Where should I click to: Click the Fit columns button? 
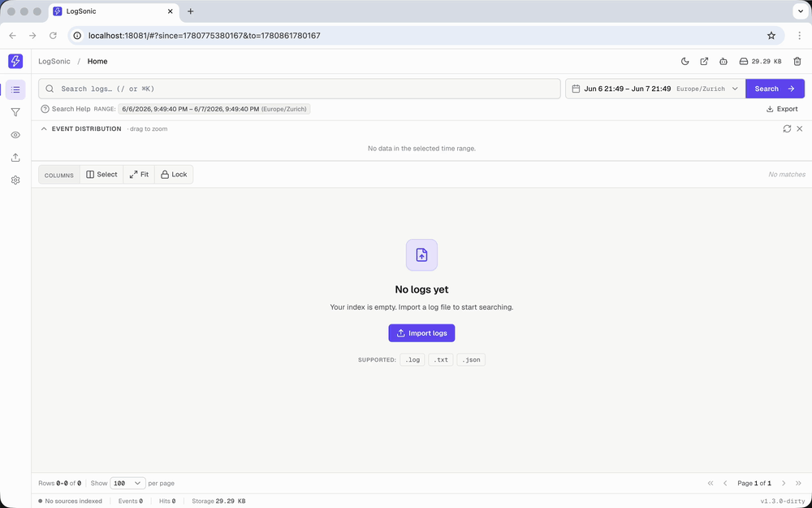tap(139, 175)
